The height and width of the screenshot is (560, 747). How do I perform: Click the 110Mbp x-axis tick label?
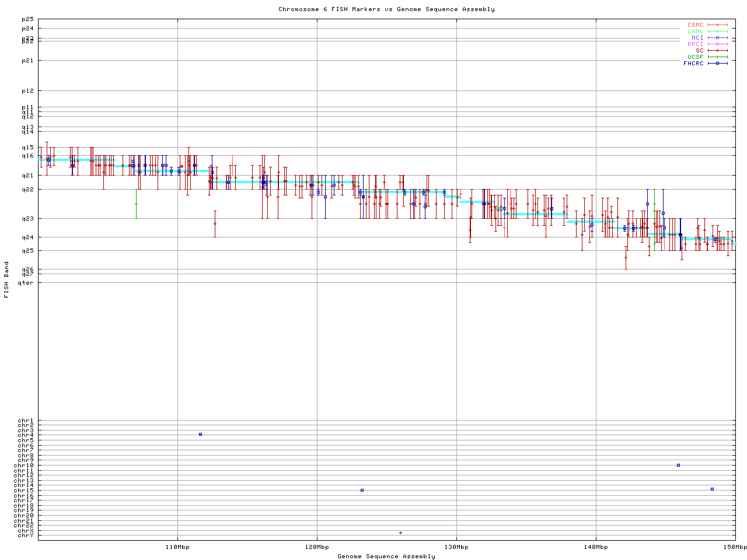tap(177, 547)
